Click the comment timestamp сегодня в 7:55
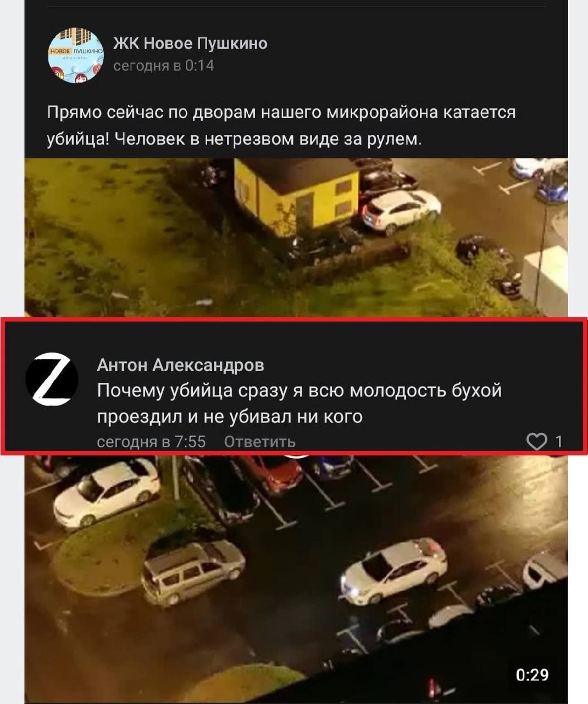 [x=151, y=442]
